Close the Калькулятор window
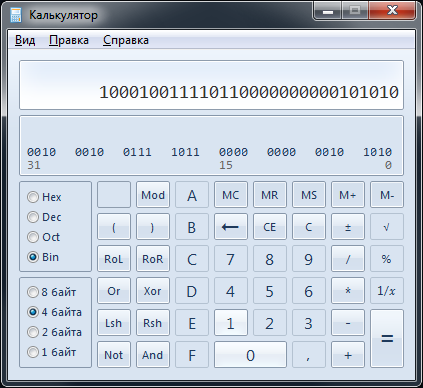Screen dimensions: 423x388 point(393,11)
